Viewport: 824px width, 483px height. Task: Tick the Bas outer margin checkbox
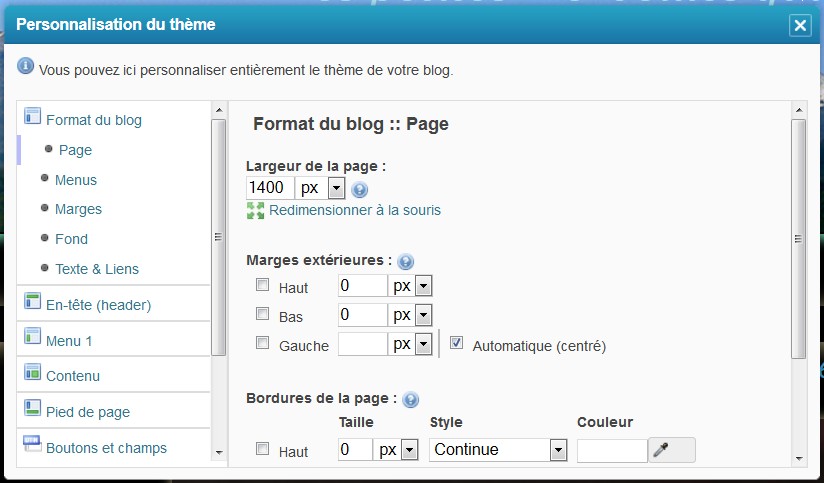263,315
